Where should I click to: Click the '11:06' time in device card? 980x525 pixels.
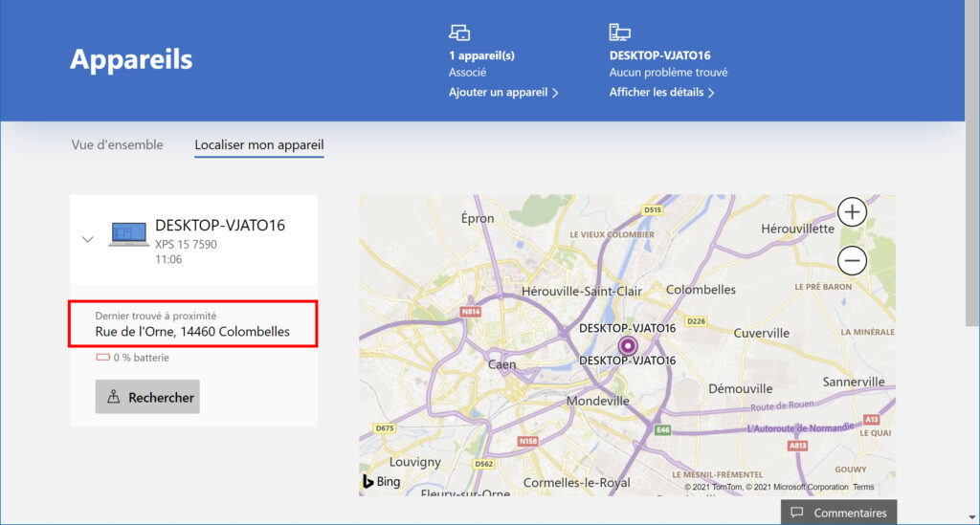click(168, 260)
